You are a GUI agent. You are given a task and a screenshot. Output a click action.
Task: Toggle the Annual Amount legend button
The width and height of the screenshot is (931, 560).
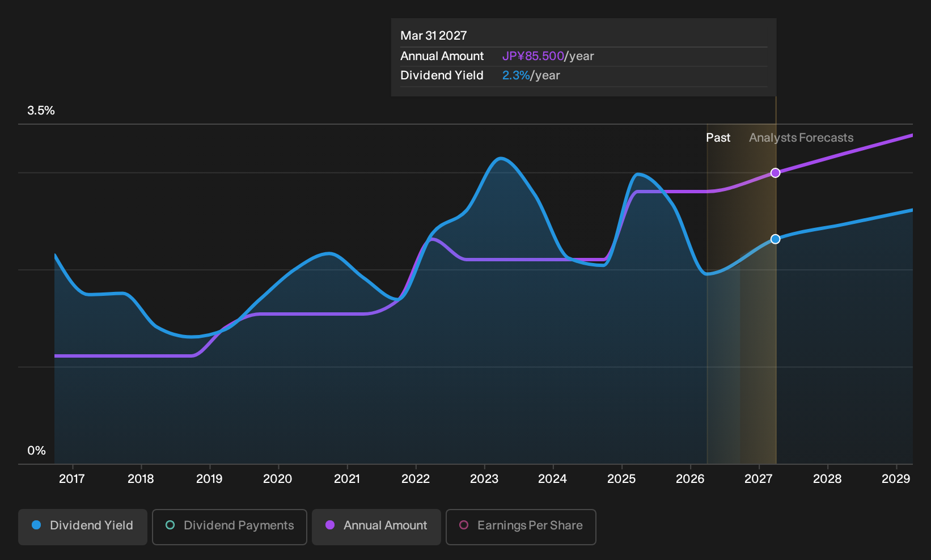pos(376,527)
